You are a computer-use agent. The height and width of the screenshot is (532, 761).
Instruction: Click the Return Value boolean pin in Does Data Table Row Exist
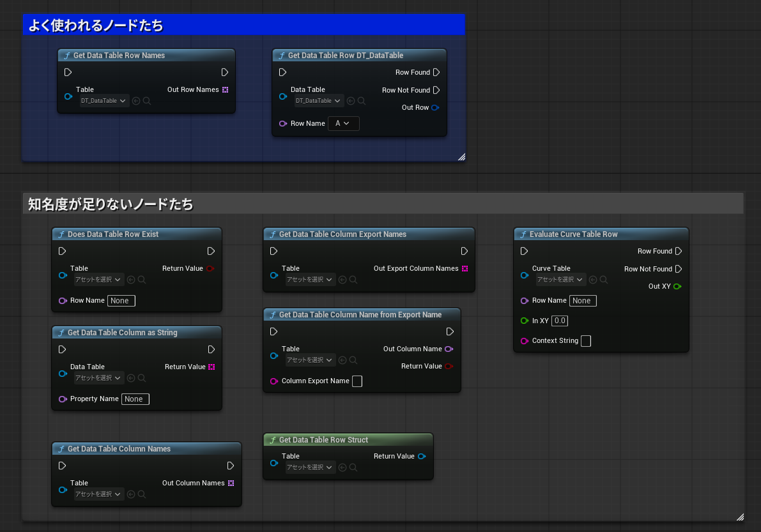(210, 269)
